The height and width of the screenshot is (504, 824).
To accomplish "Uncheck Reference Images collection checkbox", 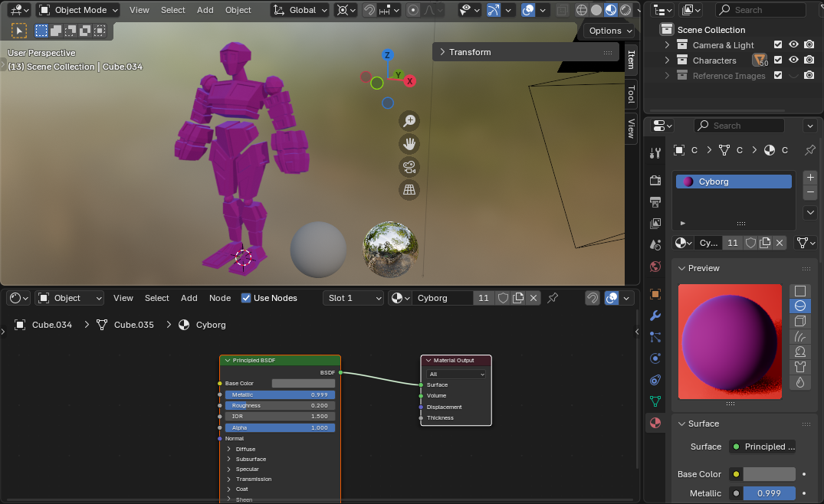I will coord(778,76).
